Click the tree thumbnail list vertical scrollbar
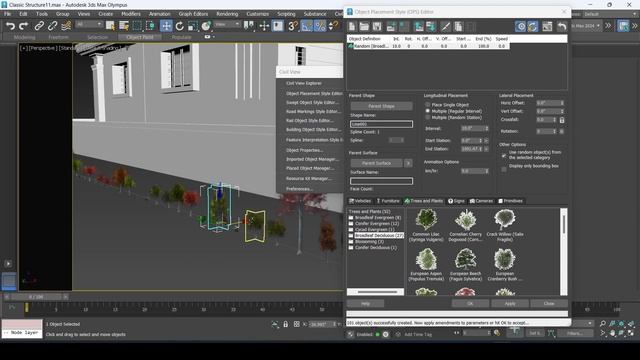The height and width of the screenshot is (360, 640). 564,251
